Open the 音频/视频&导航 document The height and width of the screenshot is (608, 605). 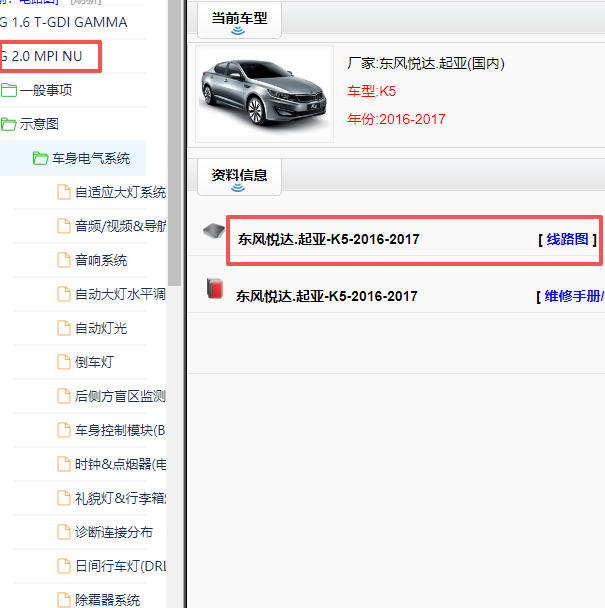pyautogui.click(x=120, y=226)
